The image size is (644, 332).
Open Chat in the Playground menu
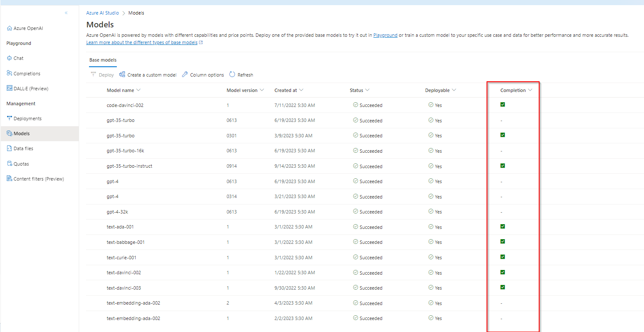18,58
